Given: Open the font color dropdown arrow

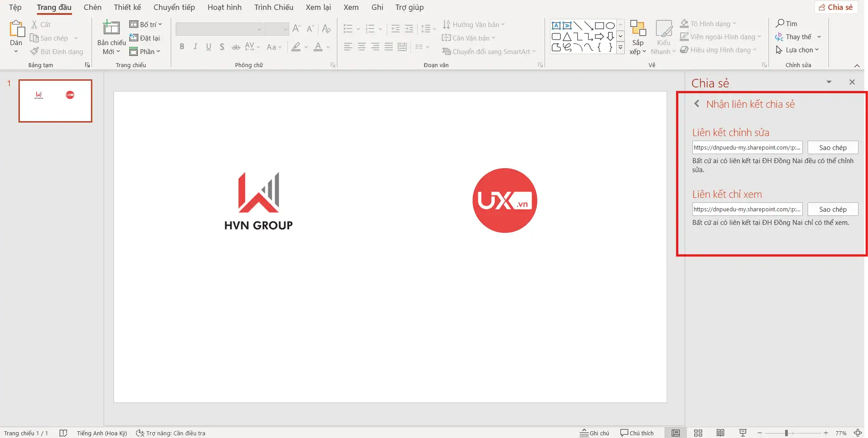Looking at the screenshot, I should 327,47.
